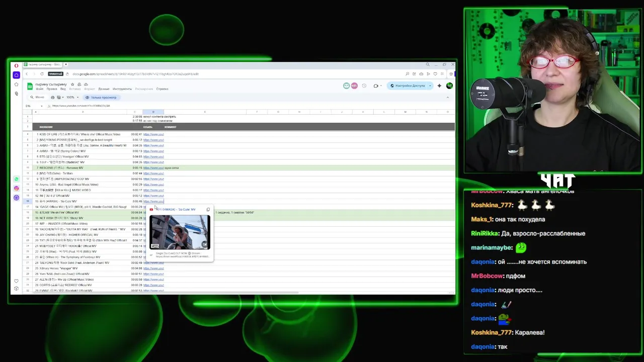The image size is (644, 362).
Task: Click the cube icon at sidebar bottom
Action: click(16, 288)
